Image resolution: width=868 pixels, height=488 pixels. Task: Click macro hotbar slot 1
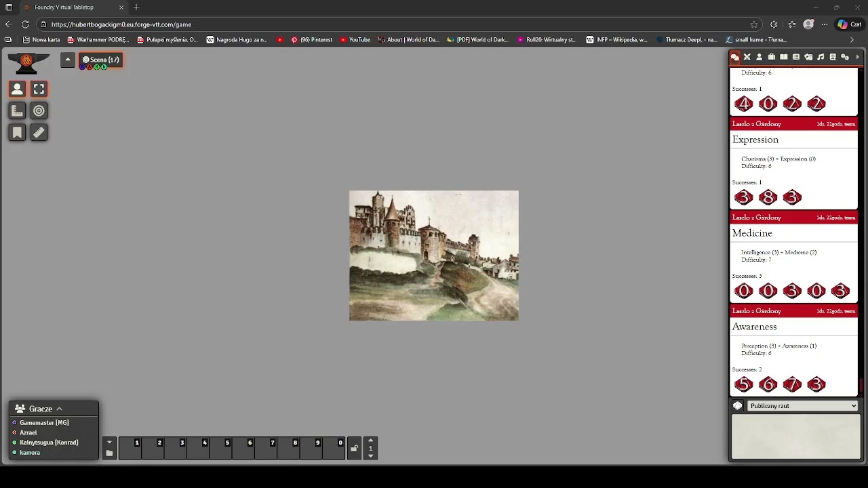click(x=130, y=448)
